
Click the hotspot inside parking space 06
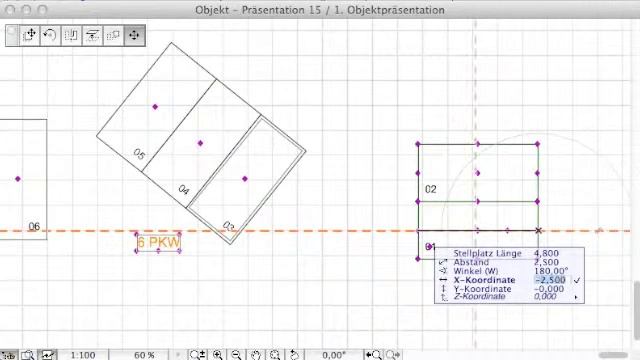click(18, 179)
